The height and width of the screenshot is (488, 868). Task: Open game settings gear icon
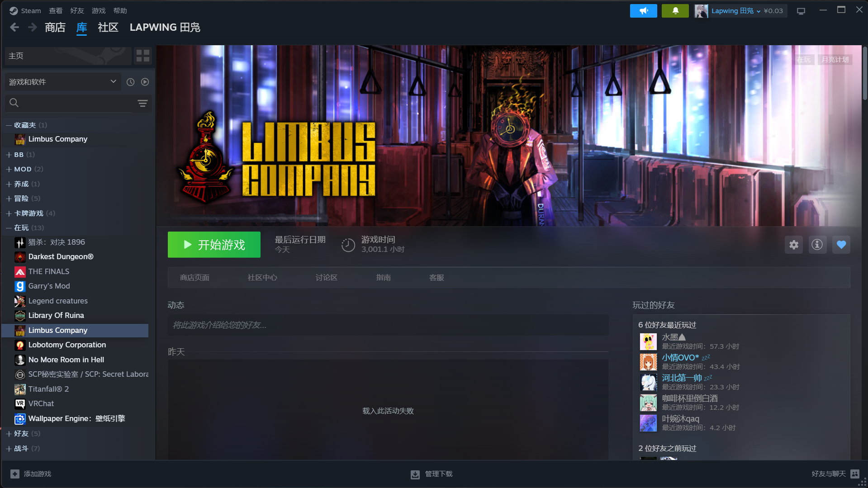pos(793,245)
